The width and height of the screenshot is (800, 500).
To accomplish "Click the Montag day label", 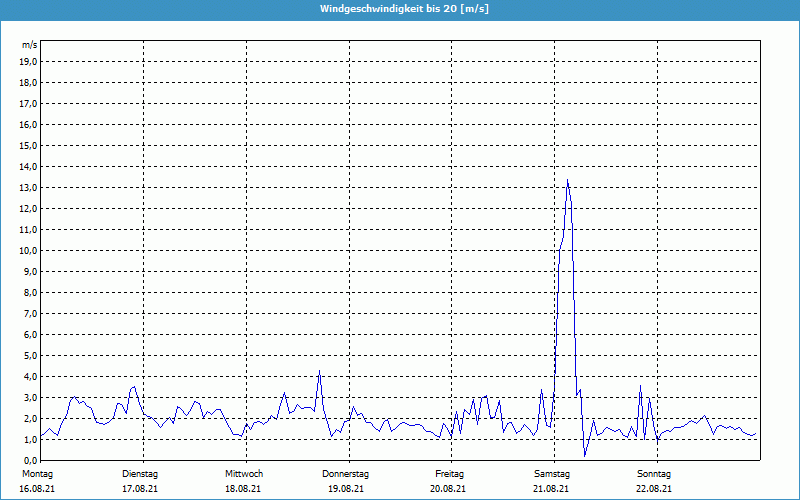I will [x=37, y=473].
